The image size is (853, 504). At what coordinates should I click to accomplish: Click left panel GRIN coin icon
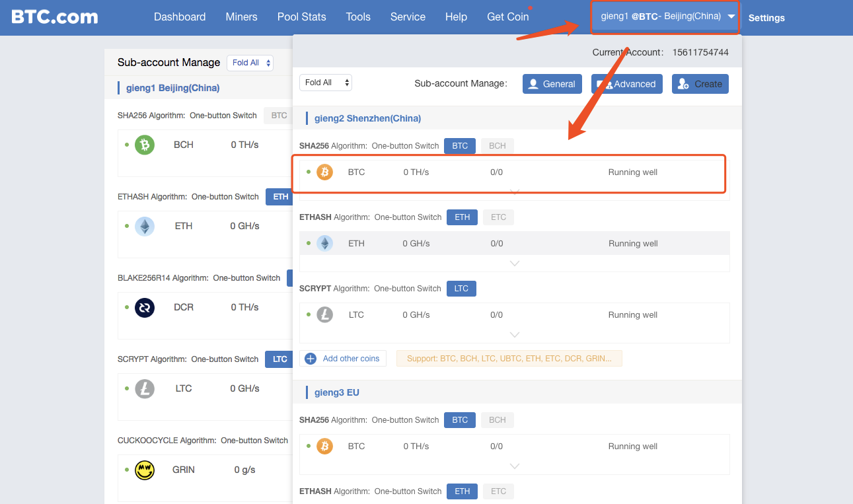145,470
